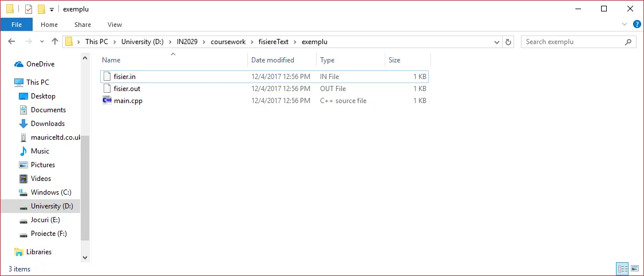Expand the ribbon with chevron arrow
This screenshot has height=276, width=644.
pos(625,25)
